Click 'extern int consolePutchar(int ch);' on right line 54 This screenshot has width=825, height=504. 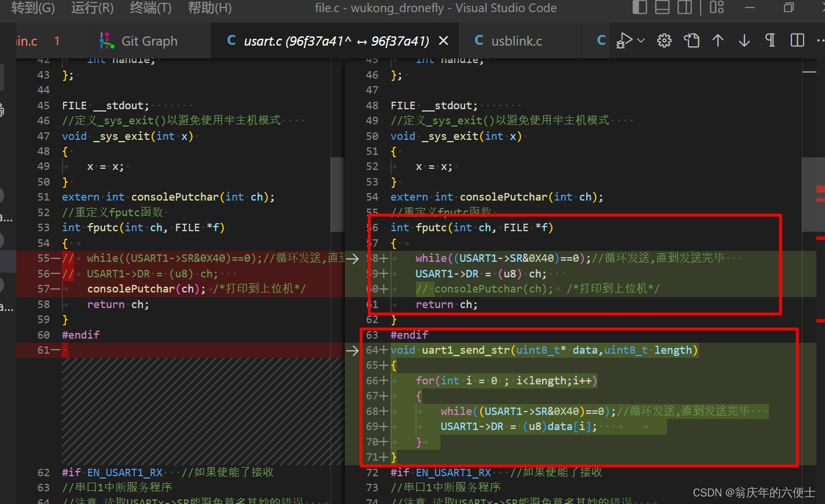(x=496, y=197)
